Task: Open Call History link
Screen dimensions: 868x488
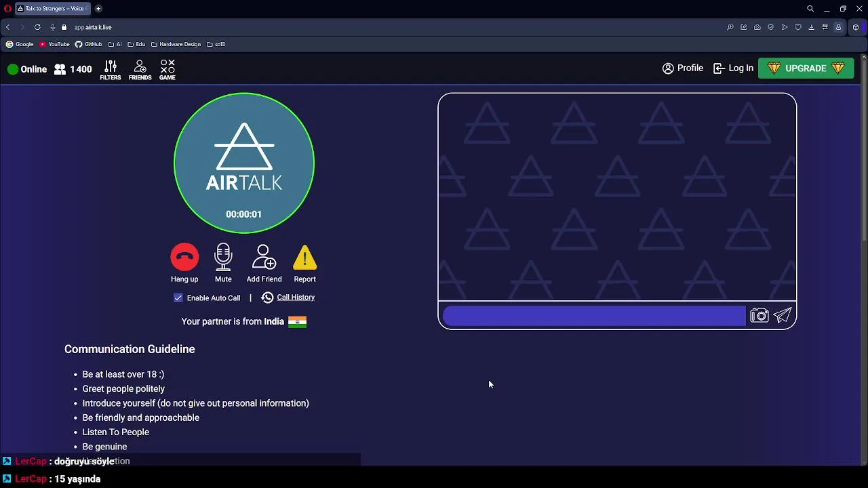Action: pyautogui.click(x=296, y=298)
